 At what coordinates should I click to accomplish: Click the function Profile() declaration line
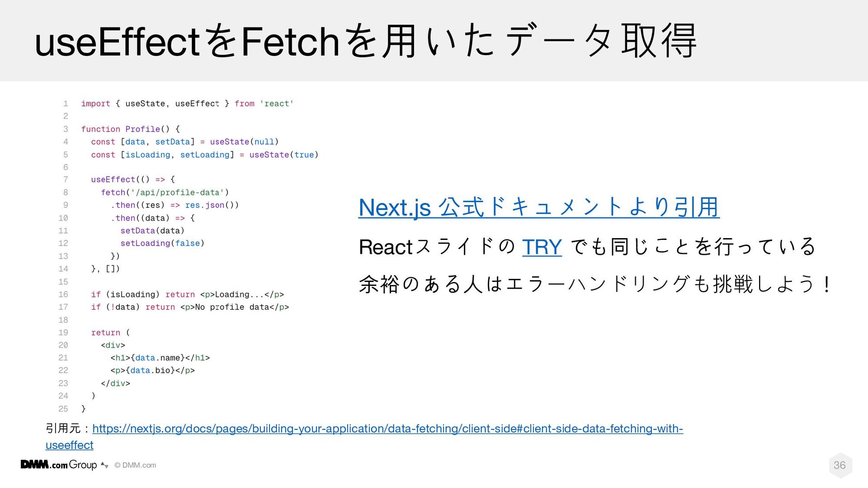pyautogui.click(x=131, y=129)
